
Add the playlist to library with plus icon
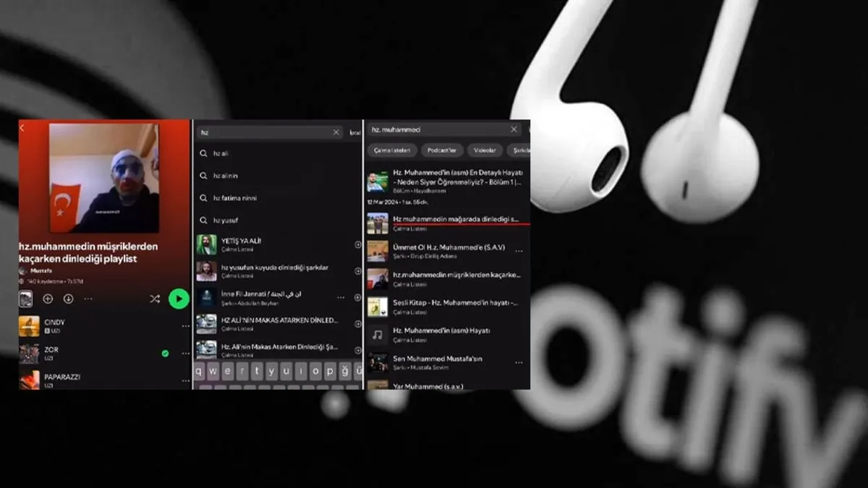point(48,299)
